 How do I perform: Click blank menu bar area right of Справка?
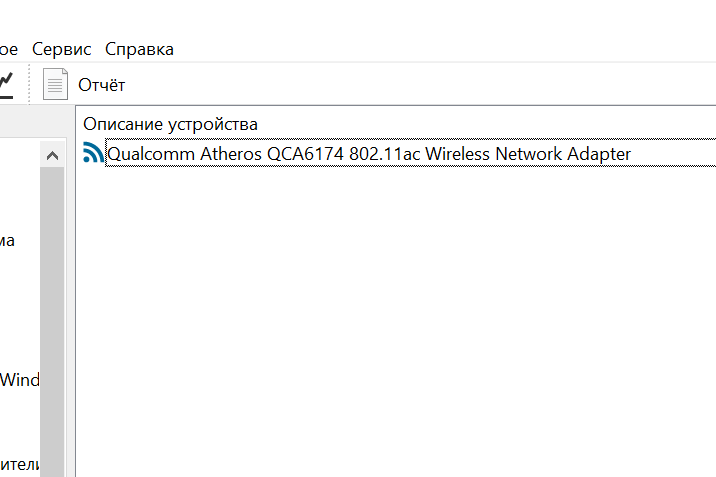pyautogui.click(x=443, y=49)
